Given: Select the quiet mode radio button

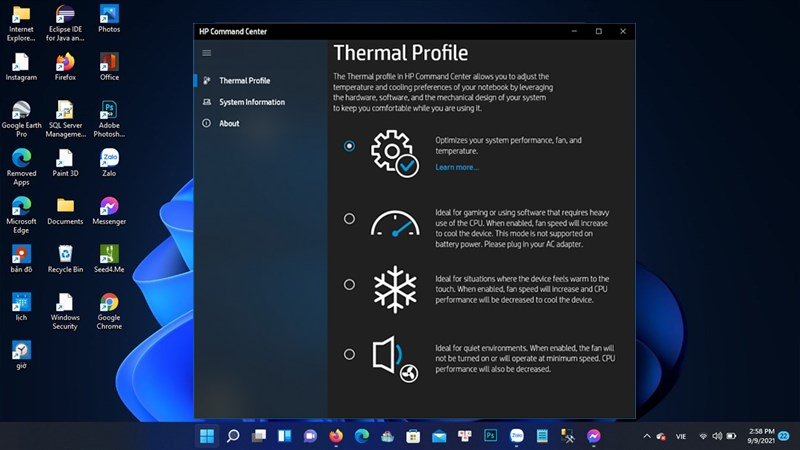Looking at the screenshot, I should point(349,354).
